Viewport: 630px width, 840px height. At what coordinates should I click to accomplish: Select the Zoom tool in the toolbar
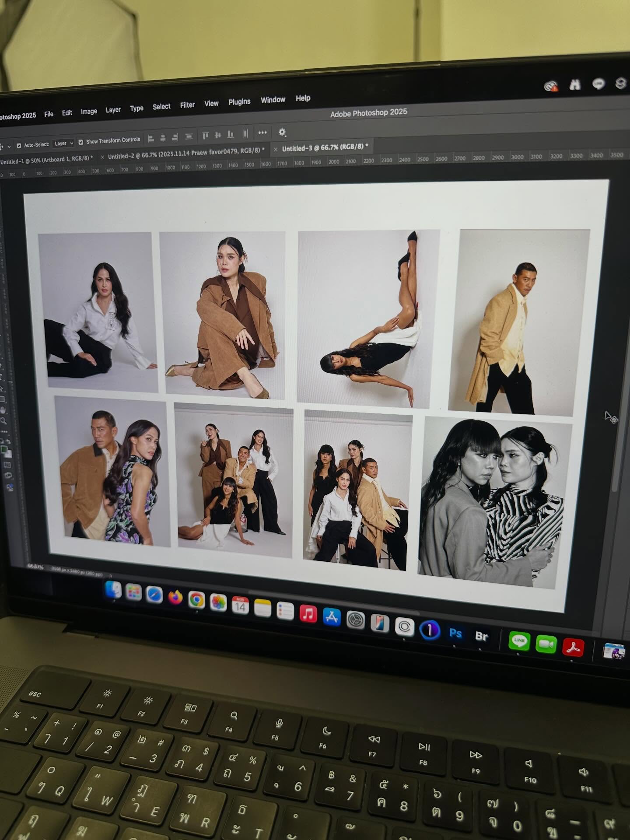pyautogui.click(x=4, y=421)
